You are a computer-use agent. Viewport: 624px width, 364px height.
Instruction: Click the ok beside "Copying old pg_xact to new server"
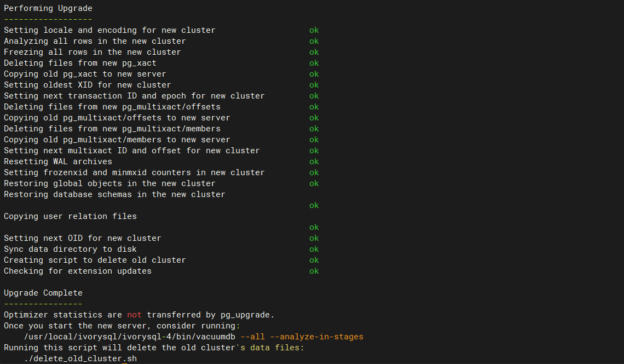pyautogui.click(x=314, y=74)
